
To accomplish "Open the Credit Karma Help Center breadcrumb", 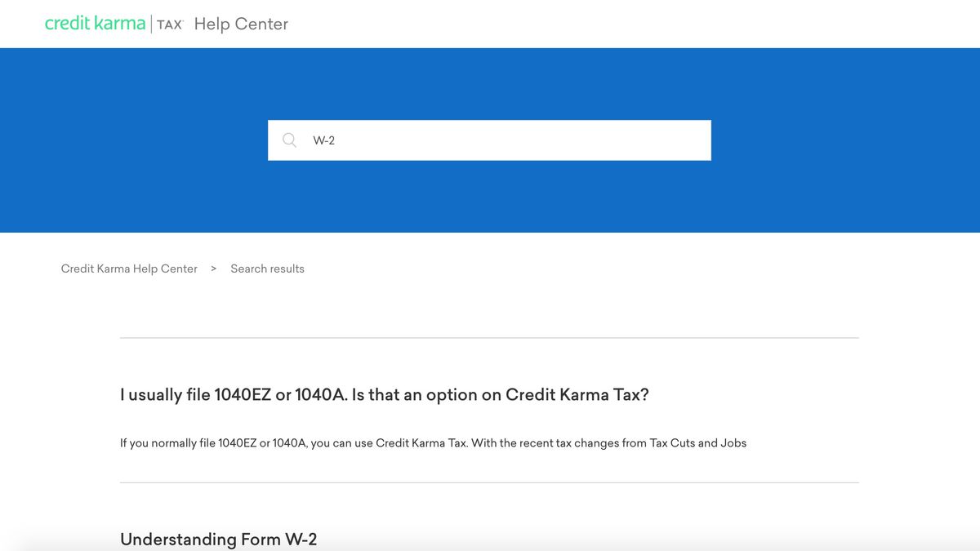I will [x=128, y=268].
